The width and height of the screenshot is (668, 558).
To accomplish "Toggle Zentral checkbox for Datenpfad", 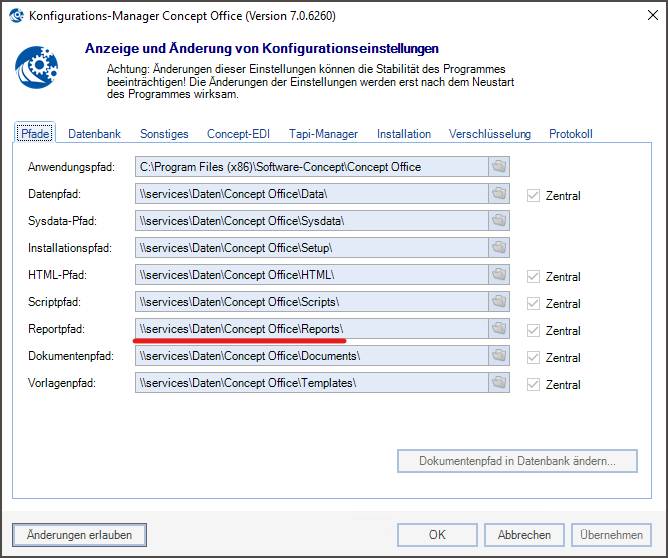I will 533,196.
